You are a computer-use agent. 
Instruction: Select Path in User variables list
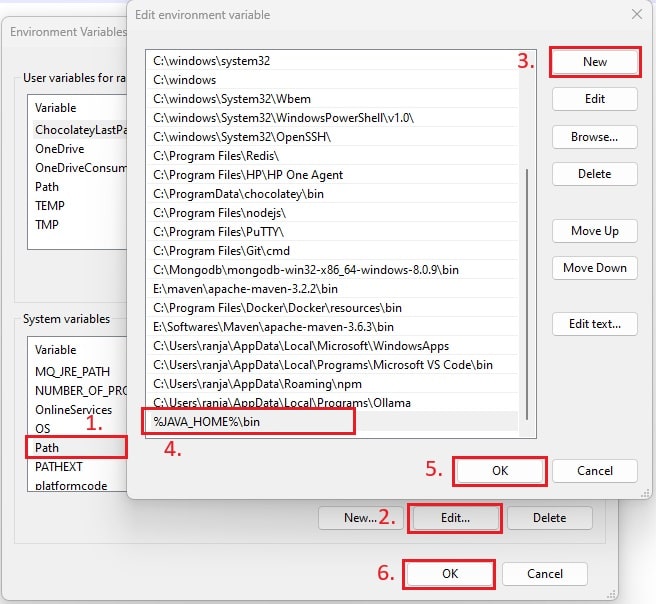pyautogui.click(x=77, y=187)
